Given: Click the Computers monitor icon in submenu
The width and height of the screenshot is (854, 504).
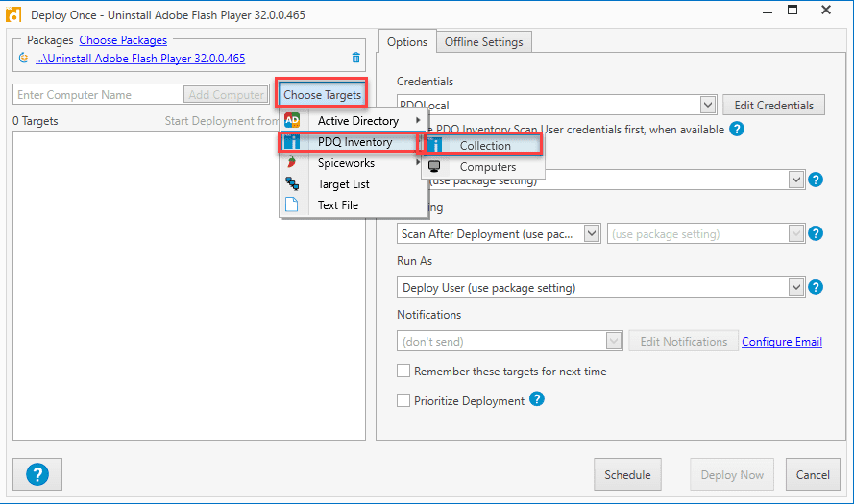Looking at the screenshot, I should click(434, 166).
